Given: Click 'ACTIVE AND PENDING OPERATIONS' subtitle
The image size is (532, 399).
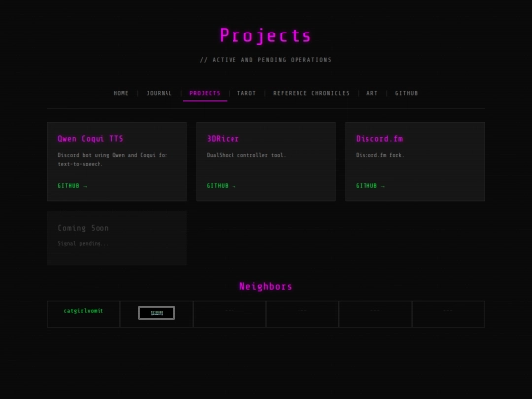Looking at the screenshot, I should pos(266,60).
